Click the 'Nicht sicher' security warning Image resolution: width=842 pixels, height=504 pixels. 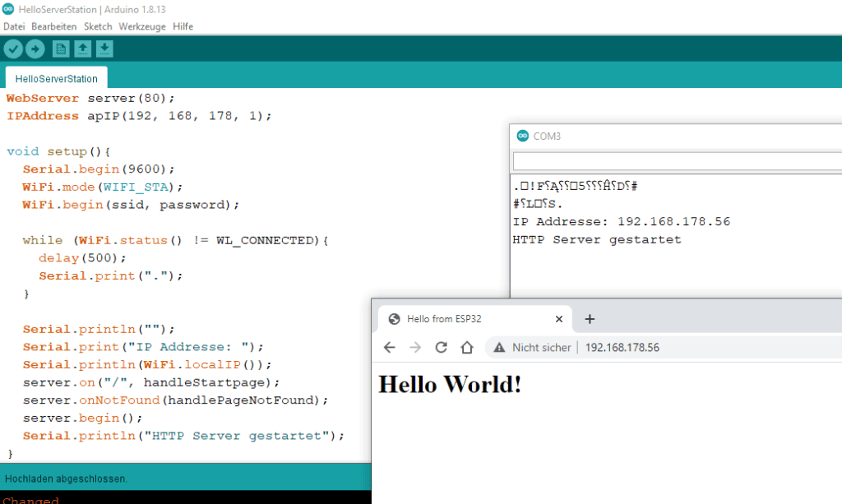pos(532,348)
